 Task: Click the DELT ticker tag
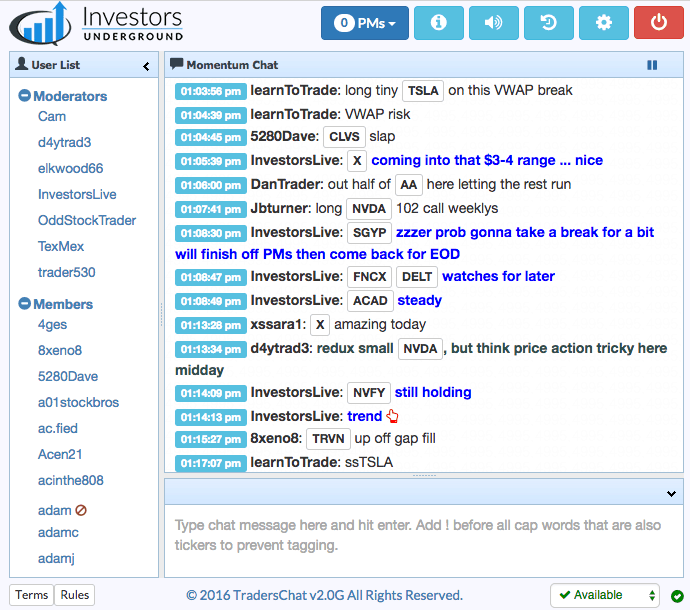tap(417, 276)
